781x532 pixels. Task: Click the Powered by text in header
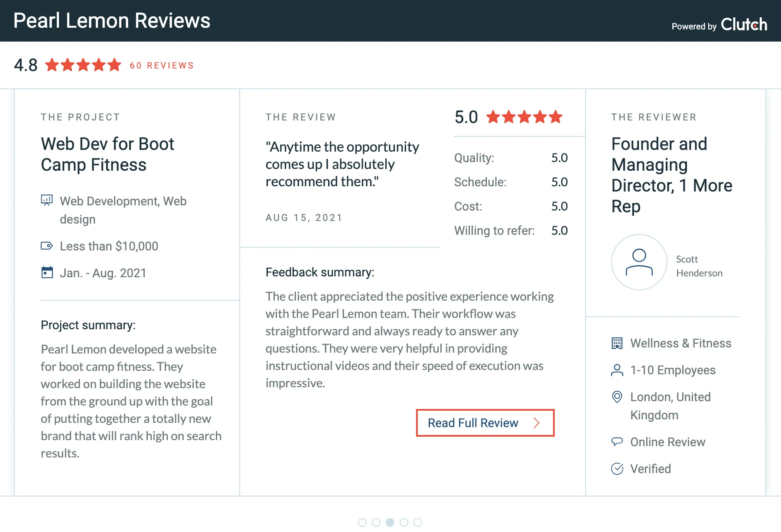(x=694, y=26)
